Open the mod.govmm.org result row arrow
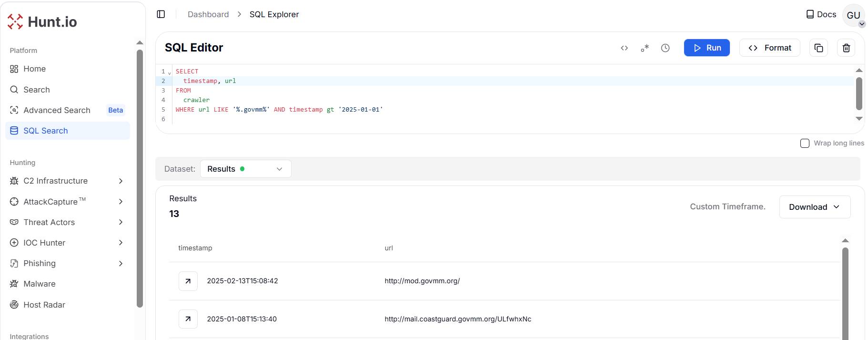The height and width of the screenshot is (340, 868). click(188, 281)
